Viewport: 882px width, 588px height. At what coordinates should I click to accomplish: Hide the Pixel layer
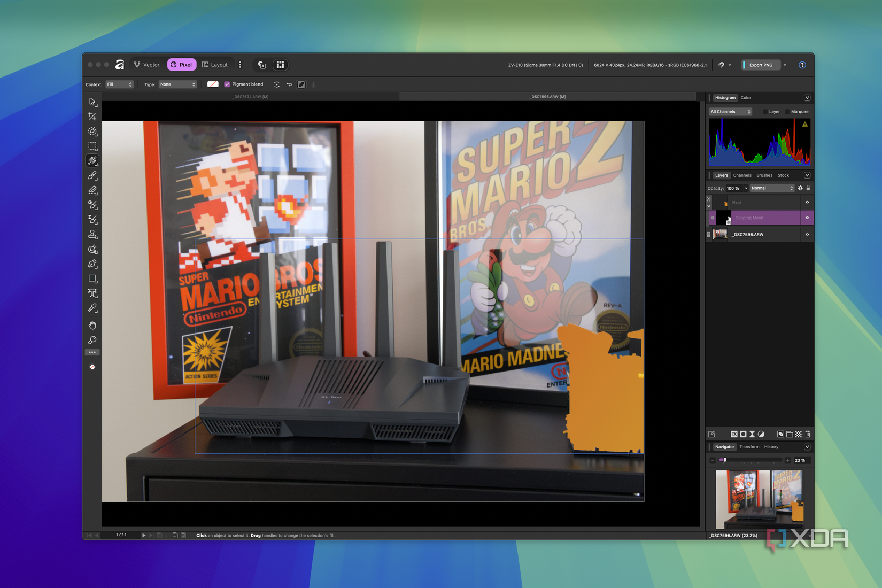click(807, 203)
